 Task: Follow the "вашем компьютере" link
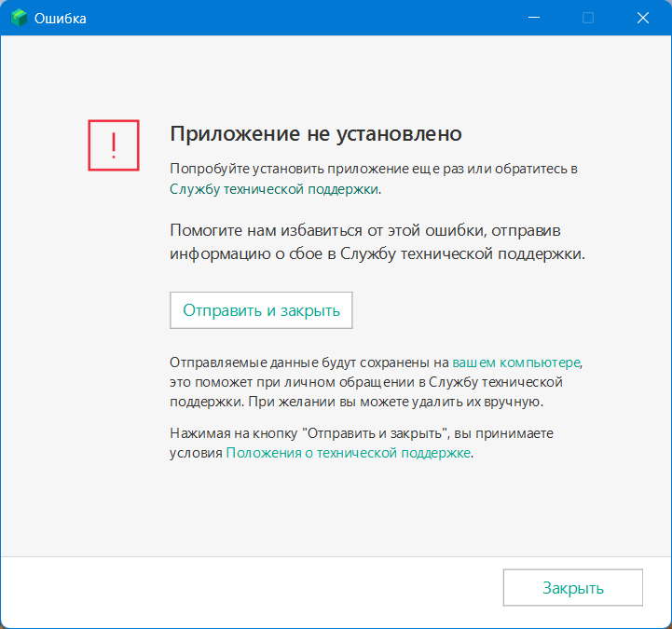point(516,362)
